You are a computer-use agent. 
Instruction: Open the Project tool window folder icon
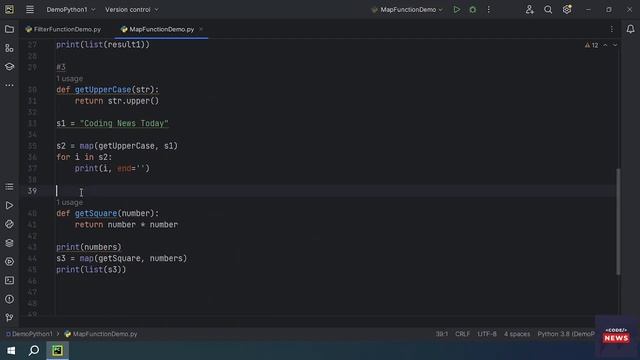9,29
